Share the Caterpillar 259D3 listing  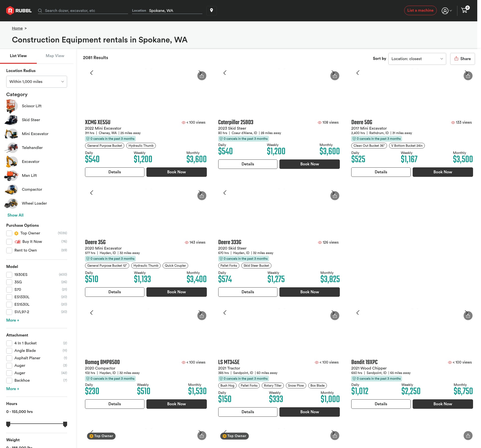335,76
